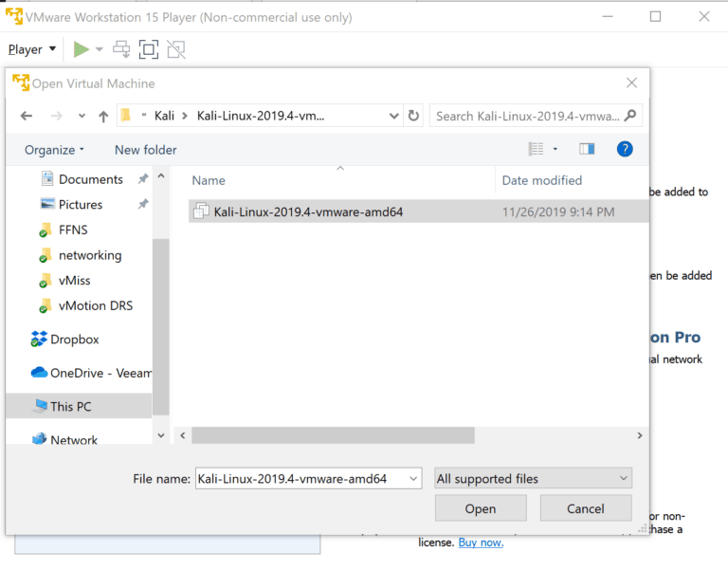Select This PC in navigation pane
The height and width of the screenshot is (570, 728).
(71, 406)
